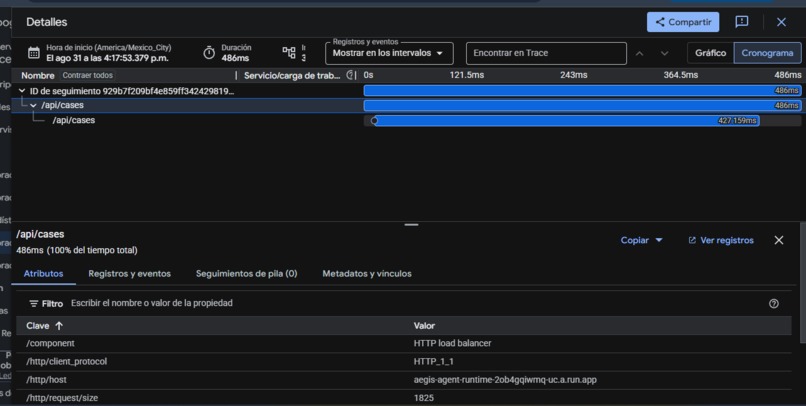
Task: Click help icon beside Servicio/carga de trabajo
Action: pos(350,75)
